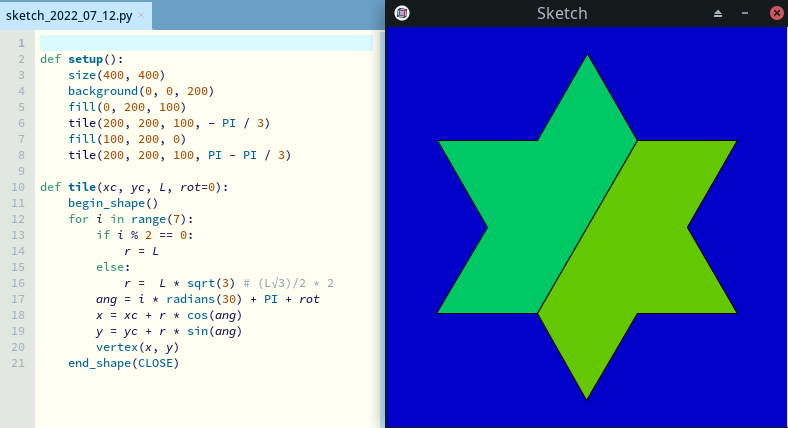This screenshot has width=788, height=428.
Task: Click the Sketch window app icon
Action: pos(401,13)
